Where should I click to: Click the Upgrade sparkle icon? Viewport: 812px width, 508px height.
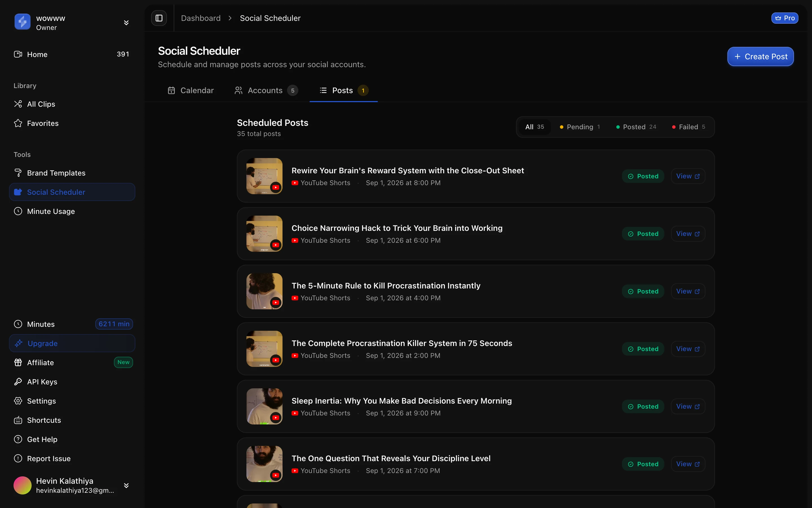coord(18,343)
